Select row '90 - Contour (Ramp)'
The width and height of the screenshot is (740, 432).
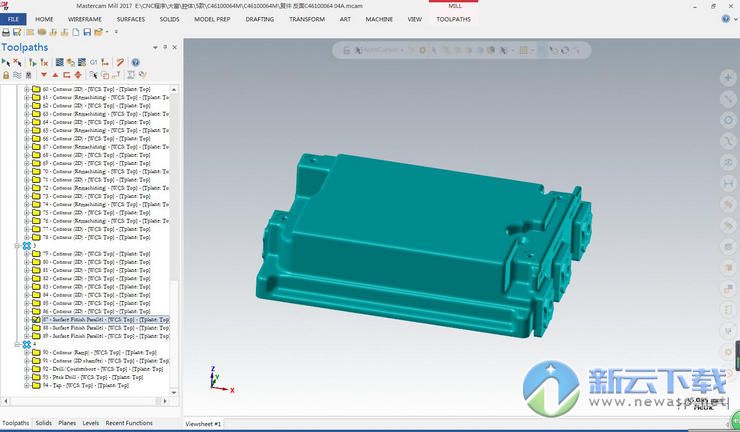tap(100, 353)
